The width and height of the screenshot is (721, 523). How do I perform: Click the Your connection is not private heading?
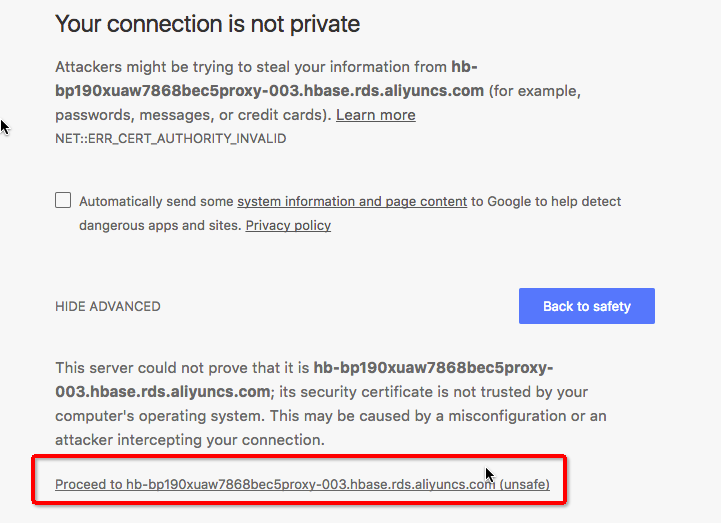[x=207, y=24]
